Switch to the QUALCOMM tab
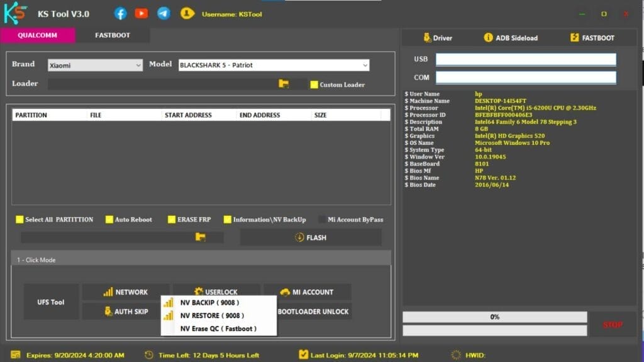This screenshot has height=362, width=644. click(x=37, y=35)
